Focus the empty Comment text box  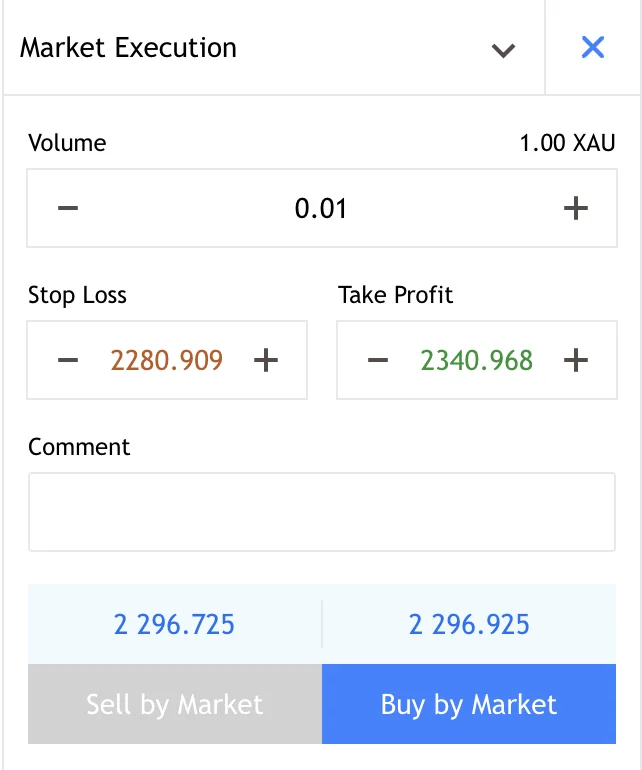coord(321,512)
